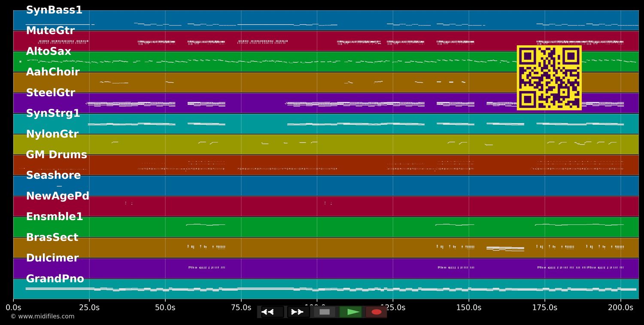Click the fast-forward double-arrow control
Screen dimensions: 644x325
pyautogui.click(x=298, y=312)
